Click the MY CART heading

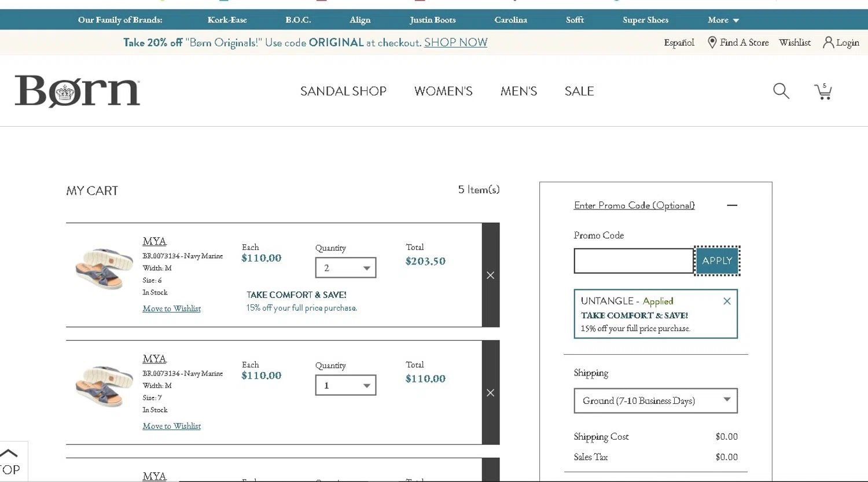coord(92,191)
